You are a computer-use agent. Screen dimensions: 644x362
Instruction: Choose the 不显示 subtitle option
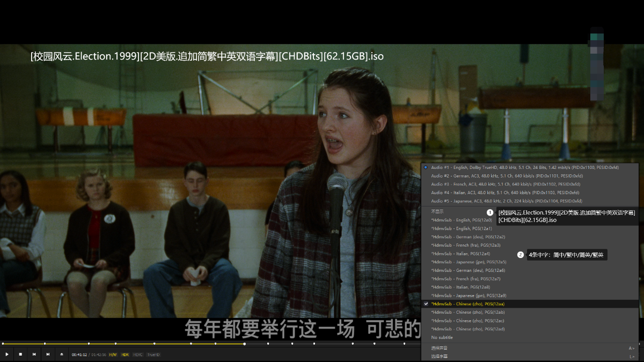click(x=437, y=211)
